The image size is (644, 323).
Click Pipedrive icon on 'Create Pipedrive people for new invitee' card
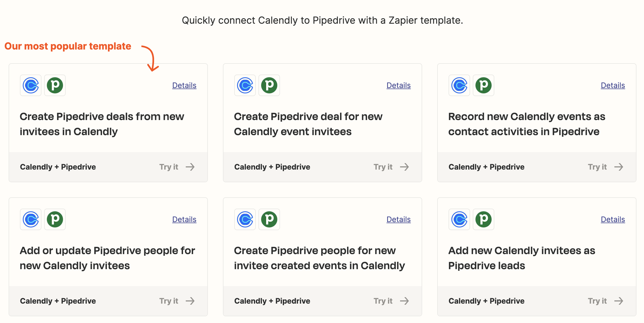click(269, 219)
